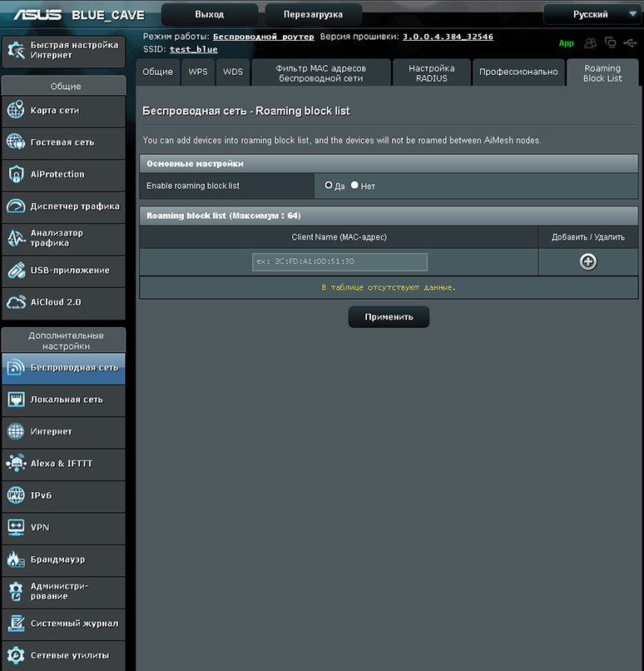Screen dimensions: 644x671
Task: Click the Network Tools (Сетевые утилиты) icon
Action: [x=16, y=655]
